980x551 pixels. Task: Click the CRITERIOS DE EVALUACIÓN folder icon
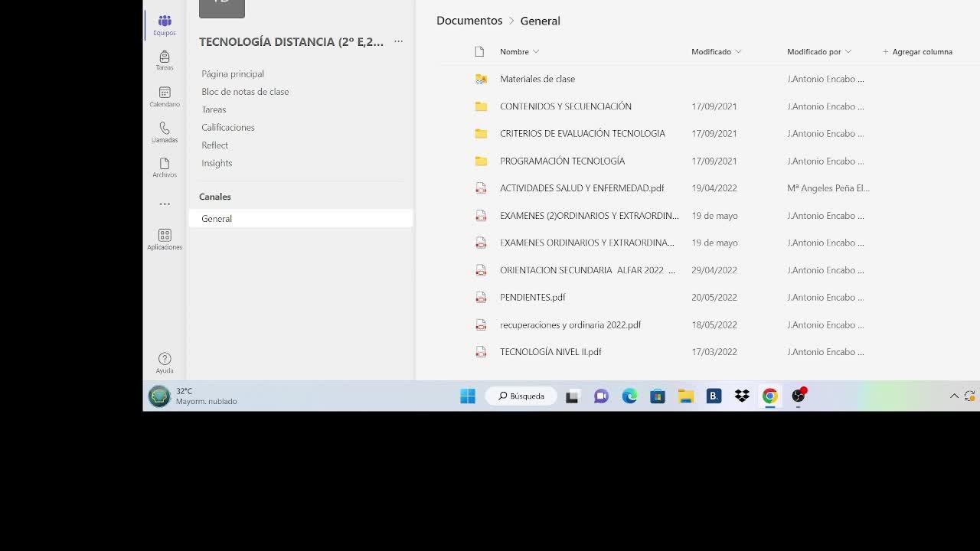pyautogui.click(x=481, y=133)
